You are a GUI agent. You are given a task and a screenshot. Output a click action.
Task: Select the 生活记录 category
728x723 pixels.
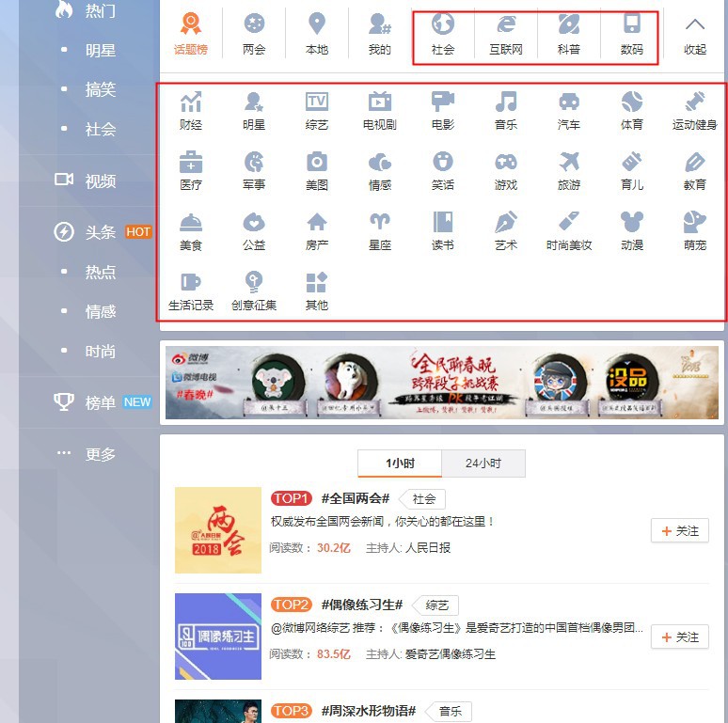coord(191,291)
